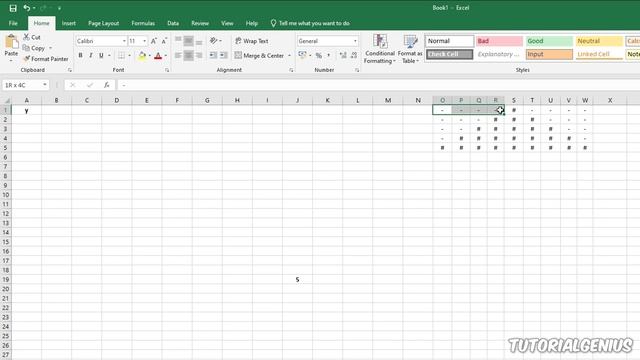Activate the Format Painter
Screen dimensions: 640x360
46,59
